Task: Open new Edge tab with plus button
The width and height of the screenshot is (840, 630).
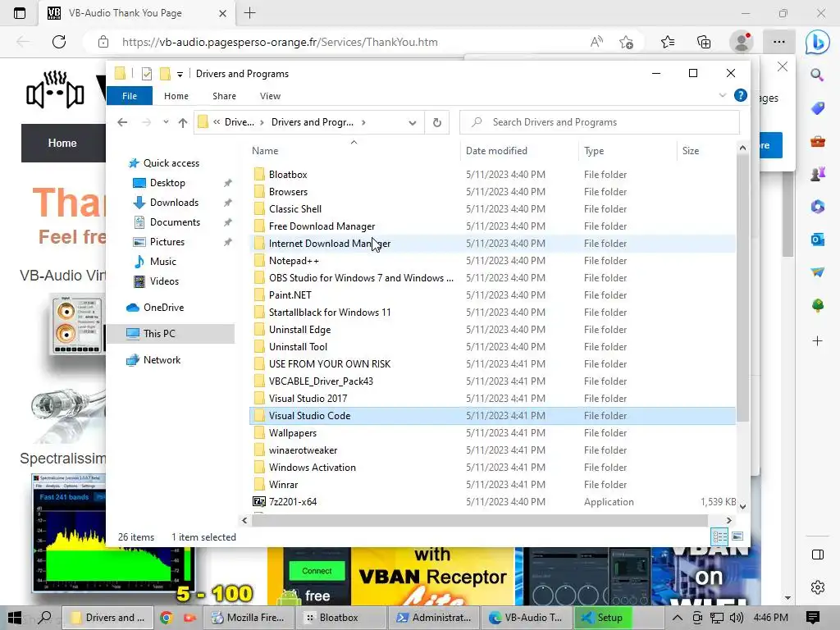Action: click(249, 13)
